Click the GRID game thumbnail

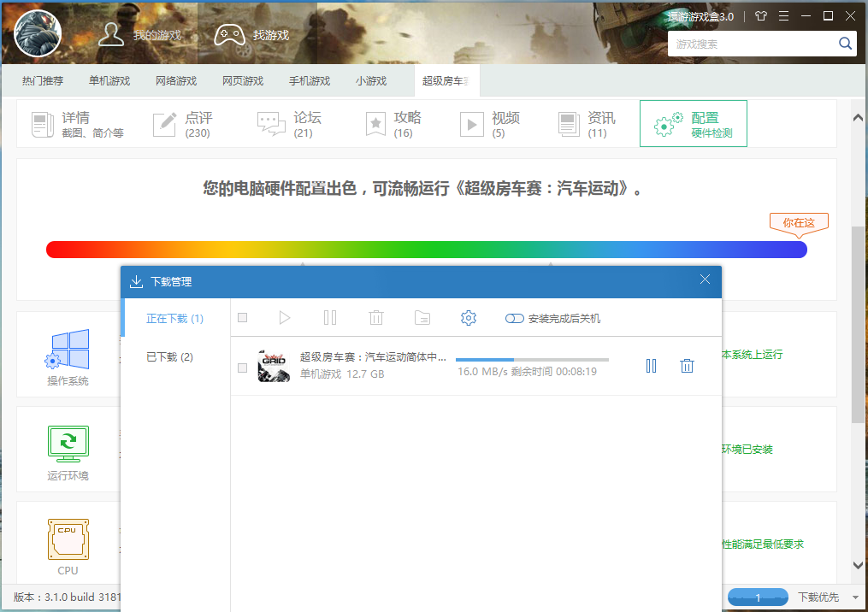[x=274, y=366]
